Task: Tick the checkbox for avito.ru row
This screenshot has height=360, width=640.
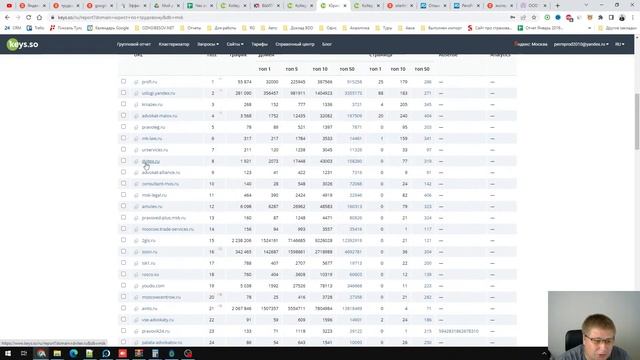Action: point(123,309)
